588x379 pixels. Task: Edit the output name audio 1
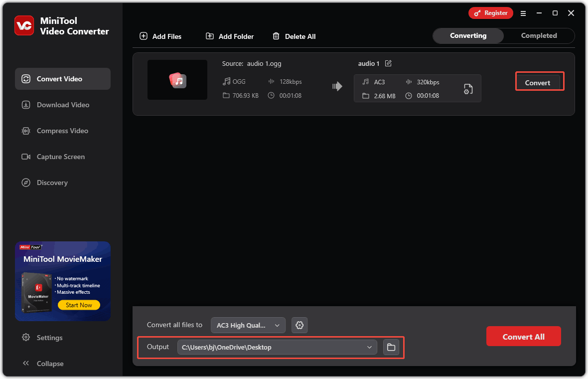(388, 63)
